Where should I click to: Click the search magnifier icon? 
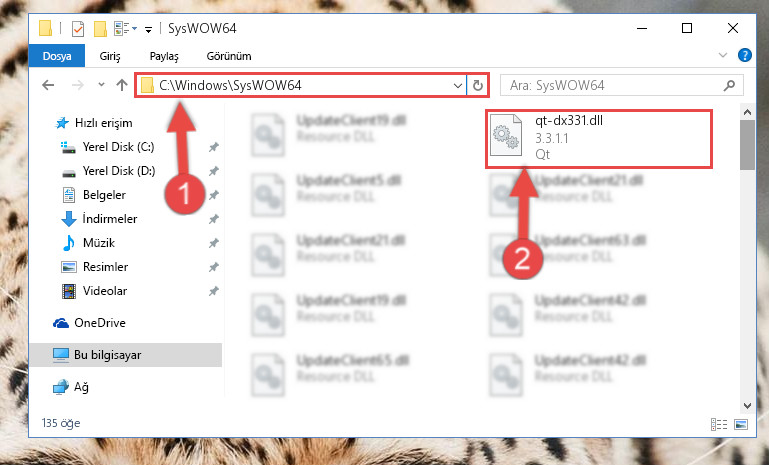click(x=729, y=86)
